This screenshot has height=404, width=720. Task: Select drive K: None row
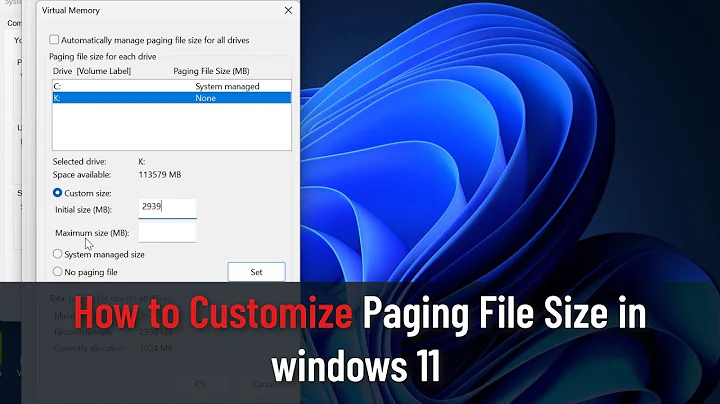[x=172, y=98]
